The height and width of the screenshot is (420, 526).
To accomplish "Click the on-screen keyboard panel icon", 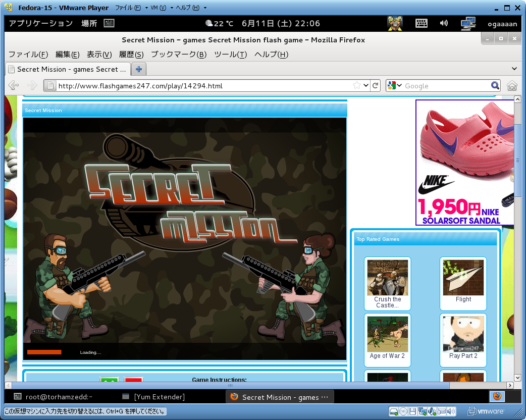I will (422, 23).
